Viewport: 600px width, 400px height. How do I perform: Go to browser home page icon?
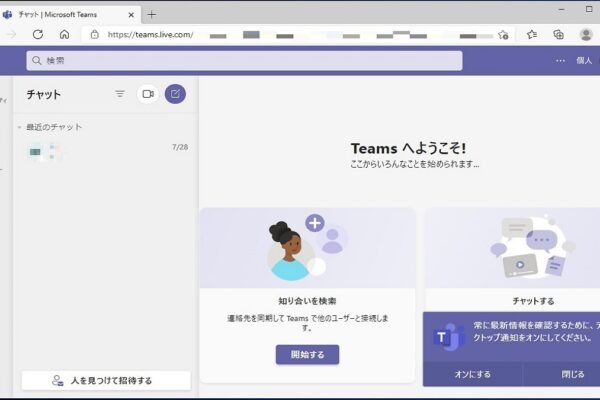[64, 34]
